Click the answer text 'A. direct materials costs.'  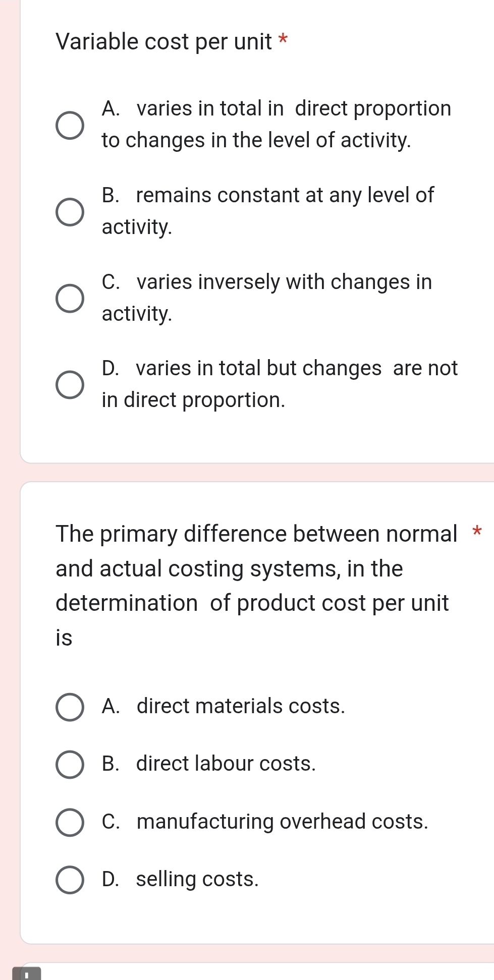[223, 706]
